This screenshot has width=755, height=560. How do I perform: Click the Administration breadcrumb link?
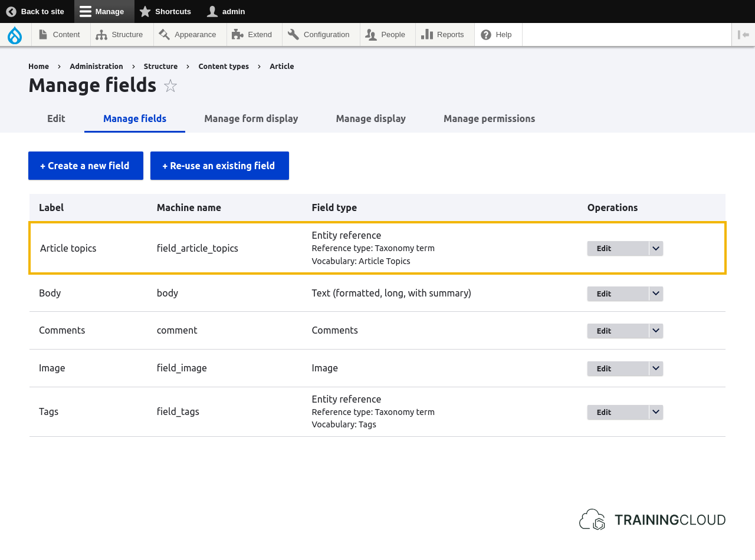click(96, 66)
